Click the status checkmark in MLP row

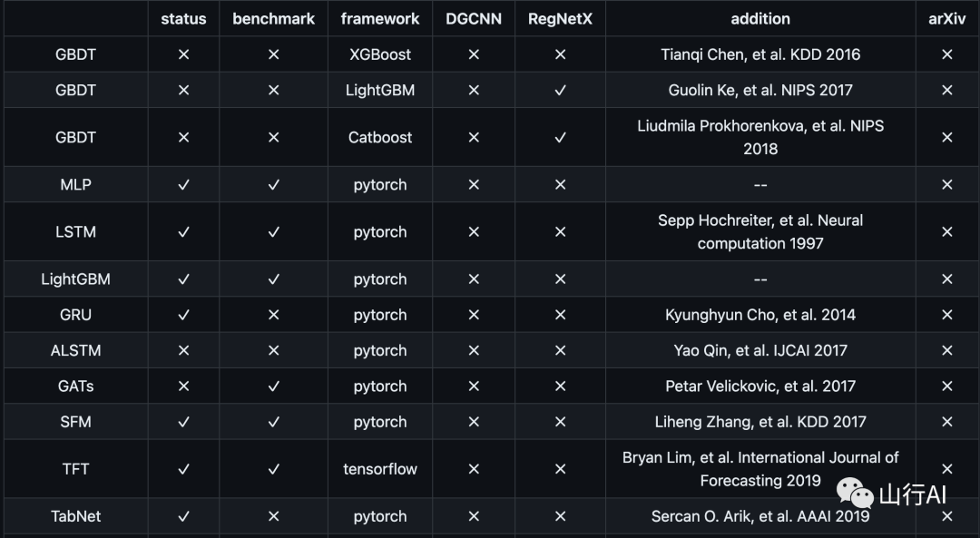pos(183,185)
